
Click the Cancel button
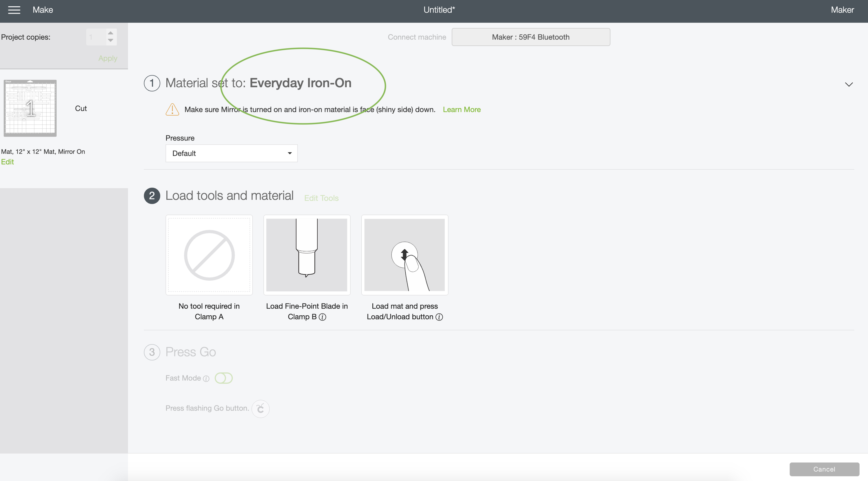coord(824,469)
